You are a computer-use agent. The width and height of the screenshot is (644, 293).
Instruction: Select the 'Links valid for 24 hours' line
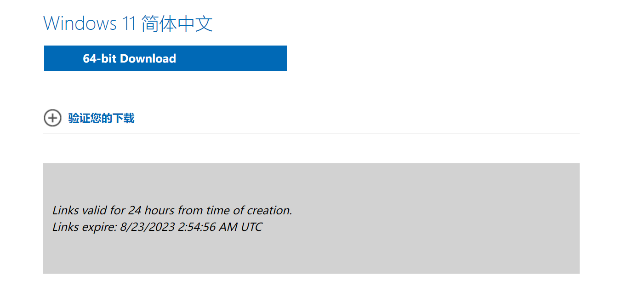[x=172, y=211]
